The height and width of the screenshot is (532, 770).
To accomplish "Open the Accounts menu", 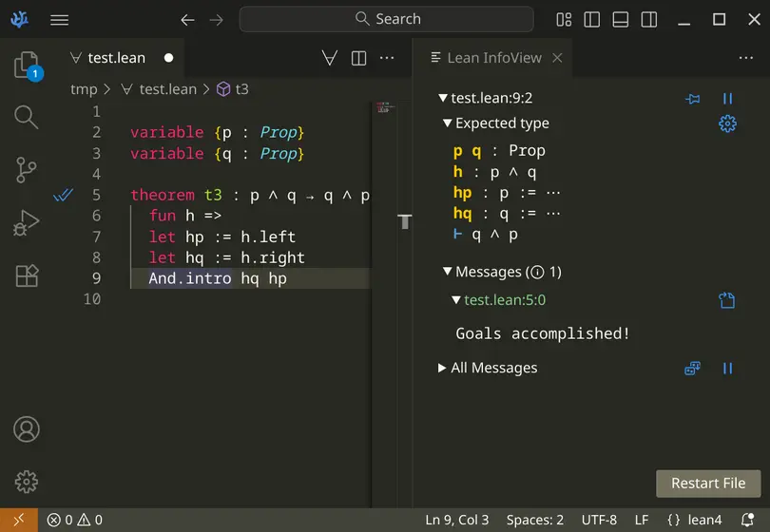I will [27, 429].
